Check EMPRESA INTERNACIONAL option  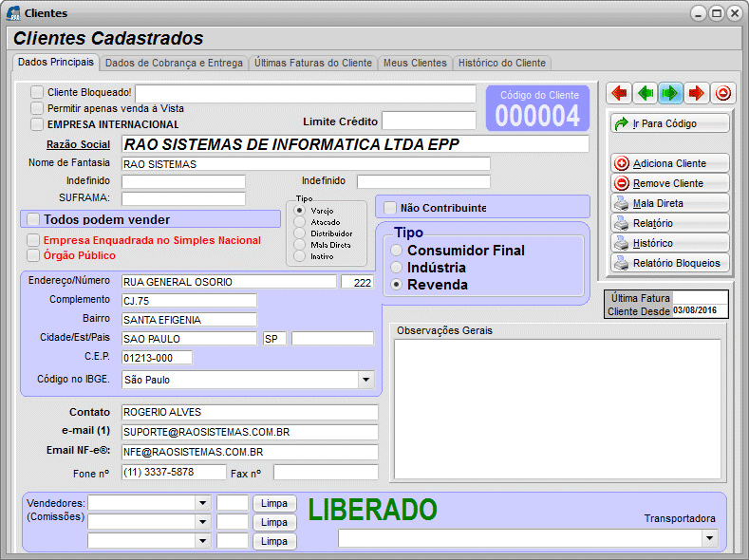point(37,124)
